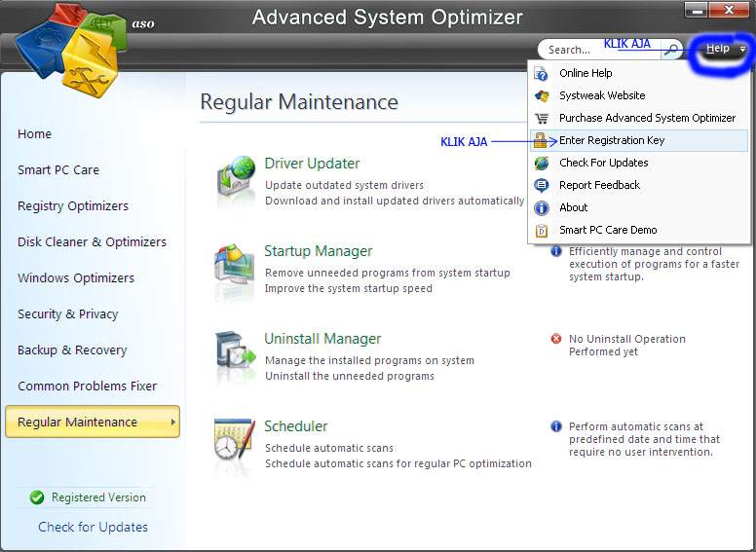Click the About info icon

542,207
